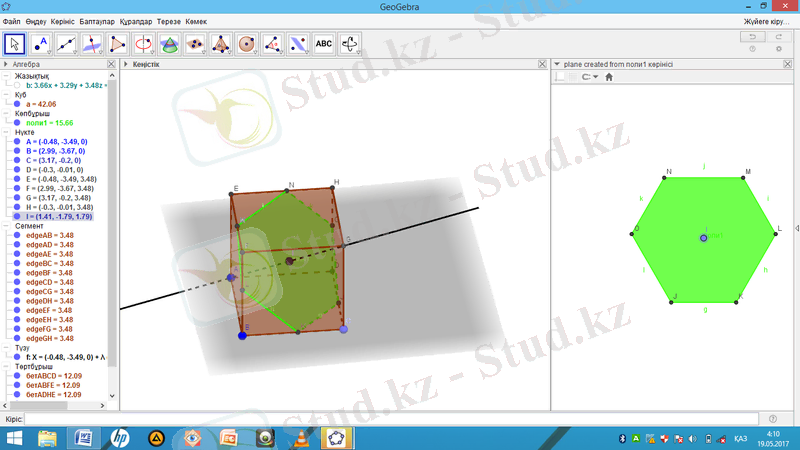Select the Sphere tool
This screenshot has width=800, height=450.
[x=246, y=44]
